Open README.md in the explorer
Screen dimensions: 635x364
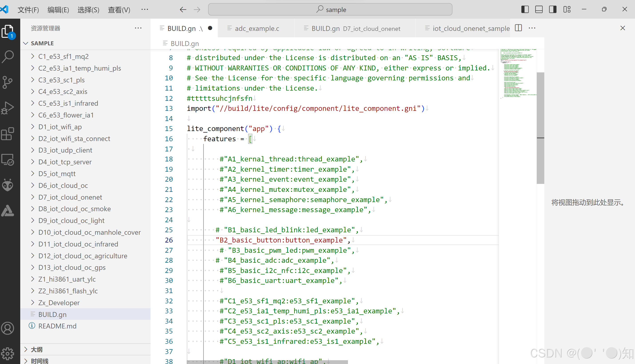[57, 326]
